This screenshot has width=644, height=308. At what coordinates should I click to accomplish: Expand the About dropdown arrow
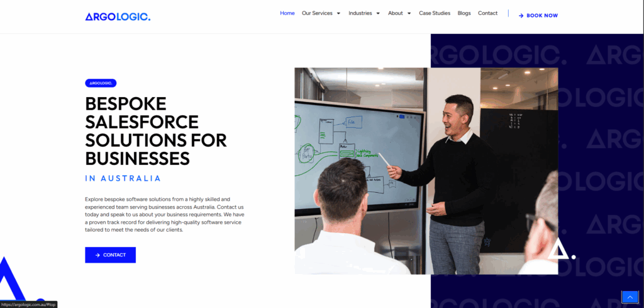click(x=409, y=13)
